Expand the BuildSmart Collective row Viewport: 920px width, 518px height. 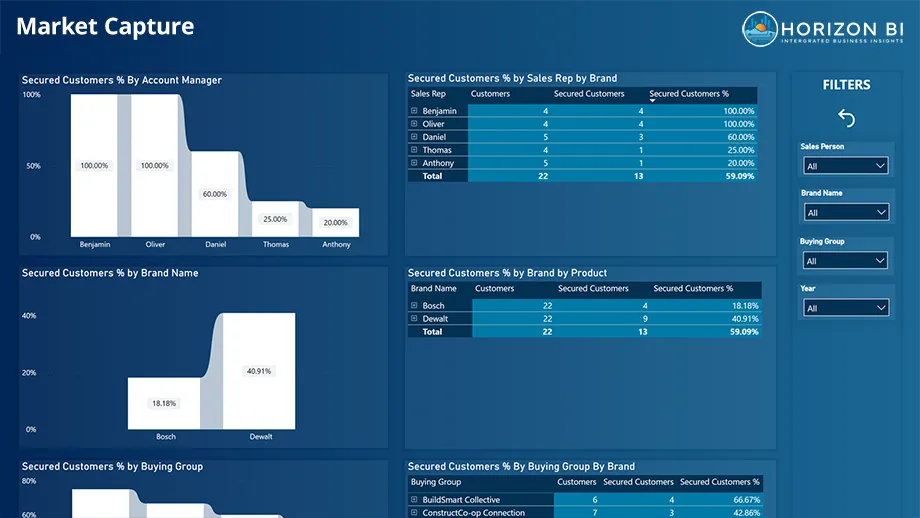coord(414,499)
